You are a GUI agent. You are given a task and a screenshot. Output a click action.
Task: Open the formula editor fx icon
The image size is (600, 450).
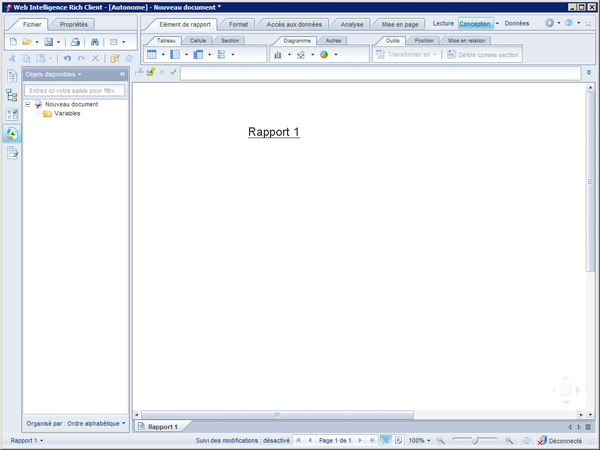(139, 72)
